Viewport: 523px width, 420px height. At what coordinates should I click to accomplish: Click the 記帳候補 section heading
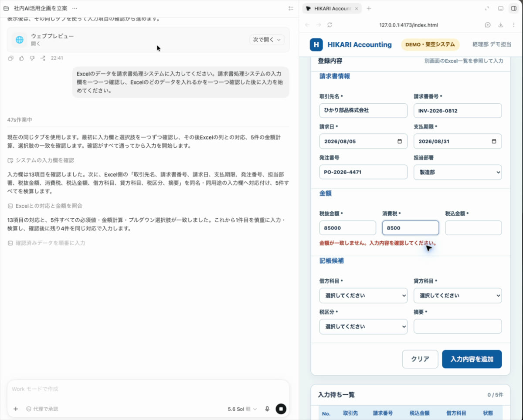point(332,261)
